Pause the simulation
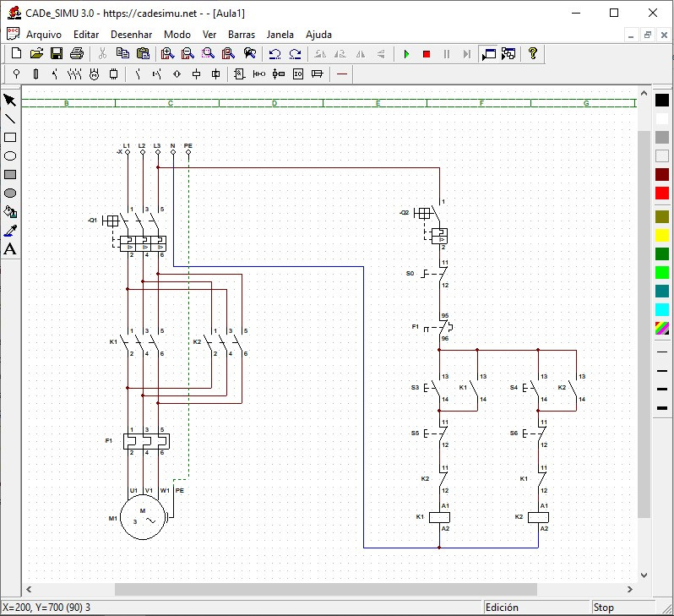This screenshot has height=616, width=674. 447,54
